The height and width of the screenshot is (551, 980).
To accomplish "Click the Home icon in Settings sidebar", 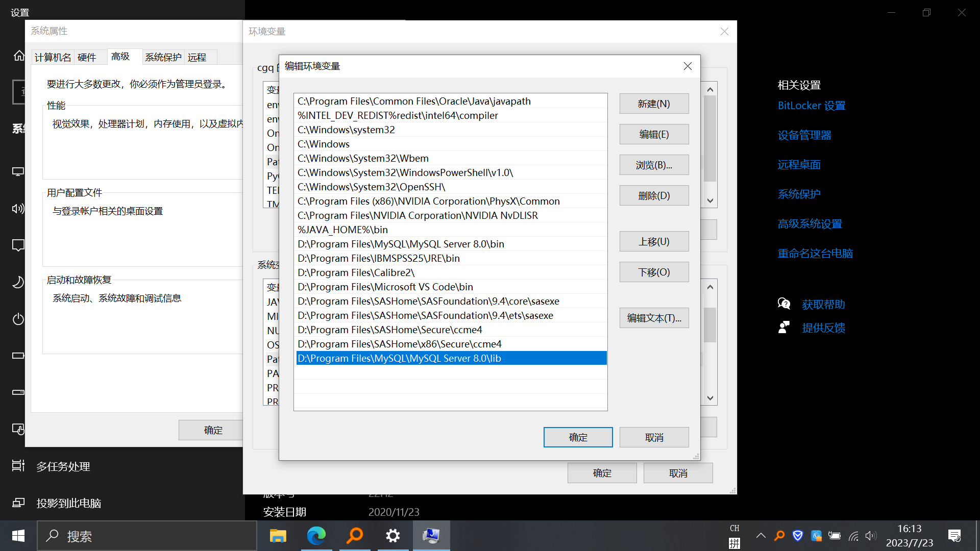I will tap(19, 56).
